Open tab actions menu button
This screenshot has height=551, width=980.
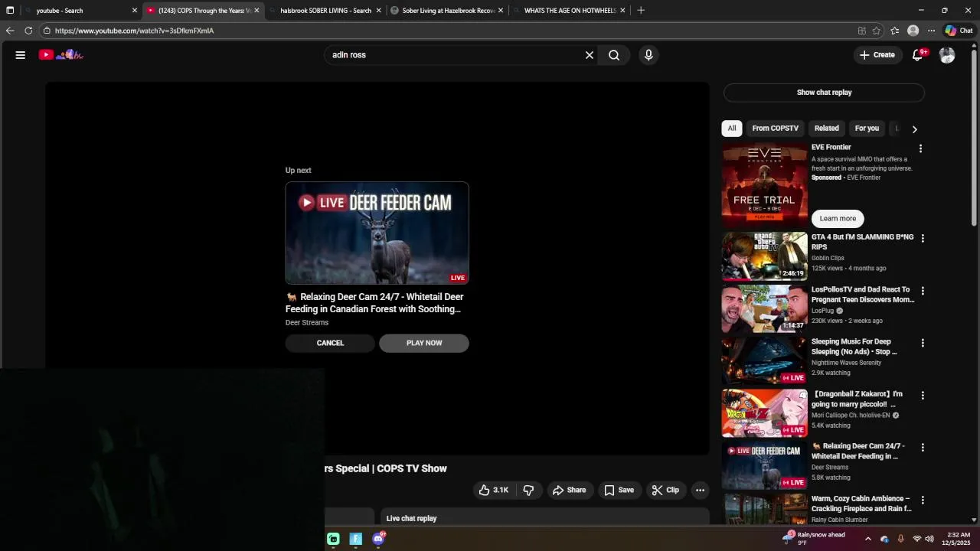coord(10,11)
